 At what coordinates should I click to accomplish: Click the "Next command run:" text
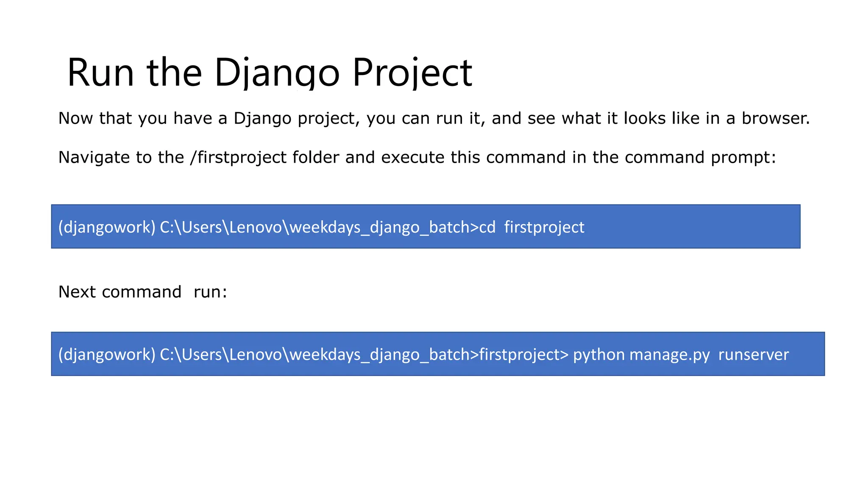click(142, 292)
